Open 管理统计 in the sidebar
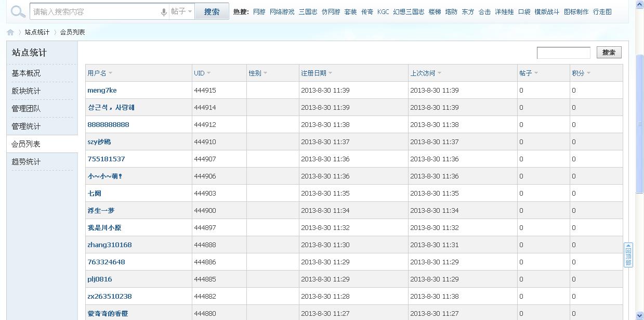Viewport: 644px width, 320px height. 26,126
